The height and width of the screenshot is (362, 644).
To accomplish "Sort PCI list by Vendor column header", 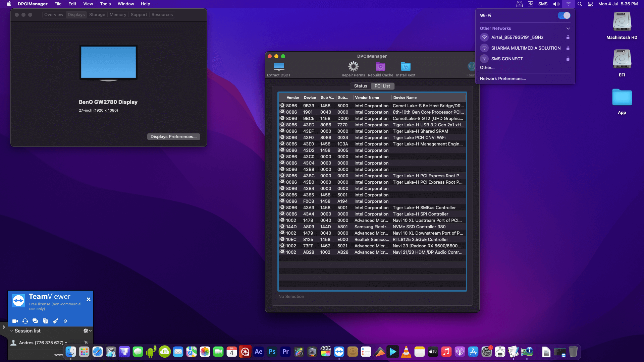I will pyautogui.click(x=293, y=98).
